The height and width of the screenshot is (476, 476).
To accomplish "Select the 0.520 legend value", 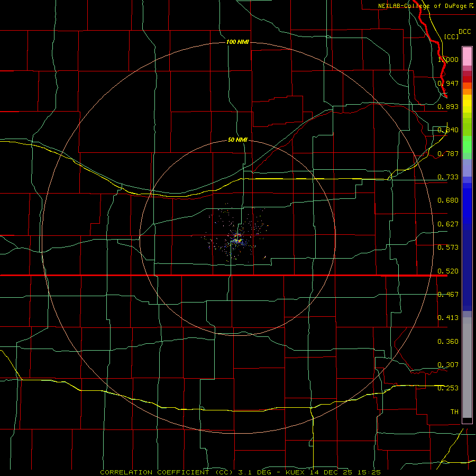I will tap(448, 271).
